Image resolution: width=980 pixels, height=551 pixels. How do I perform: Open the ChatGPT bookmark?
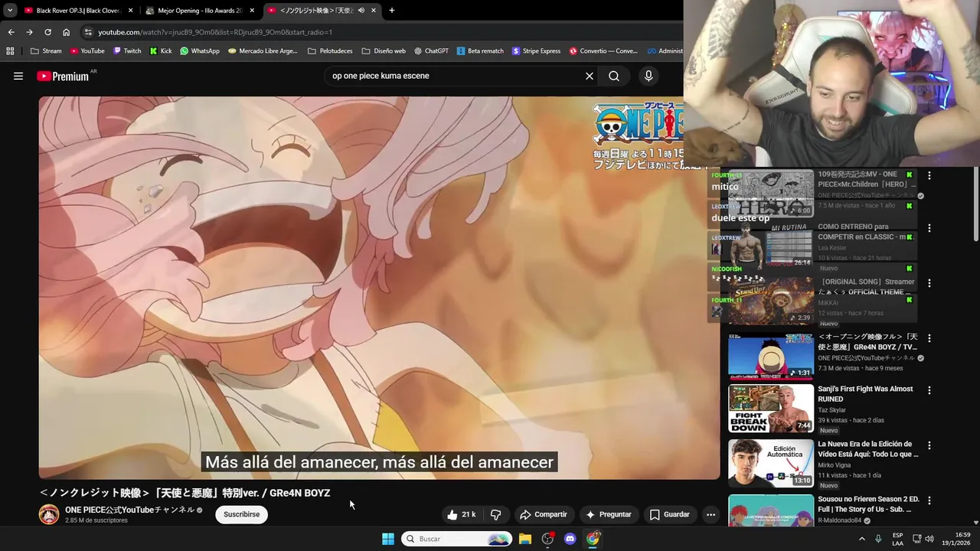tap(431, 51)
